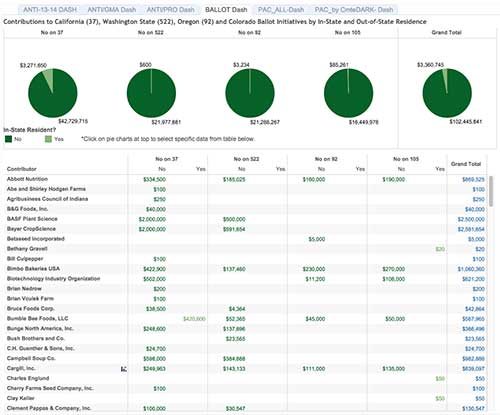
Task: Click BASF Plant Science's $2,500,000 grand total
Action: point(471,219)
